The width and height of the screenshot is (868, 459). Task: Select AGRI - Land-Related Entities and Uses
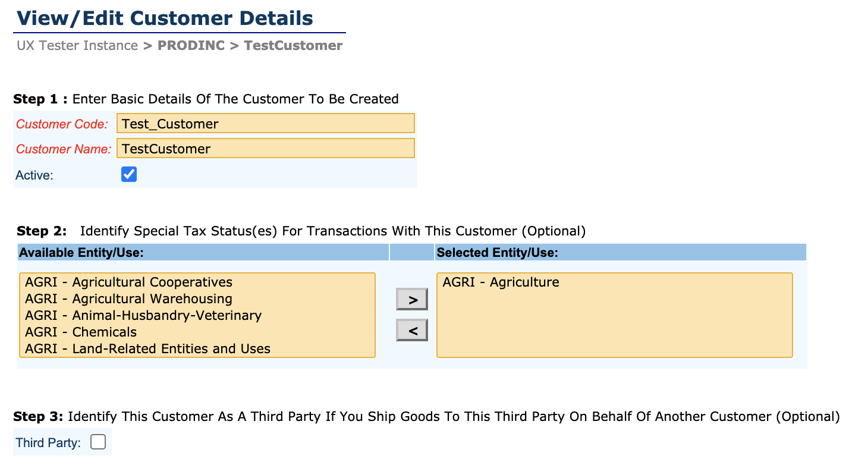tap(147, 348)
